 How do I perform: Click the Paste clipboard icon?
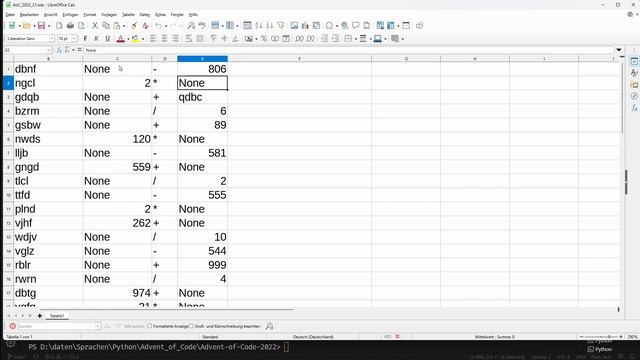[117, 26]
